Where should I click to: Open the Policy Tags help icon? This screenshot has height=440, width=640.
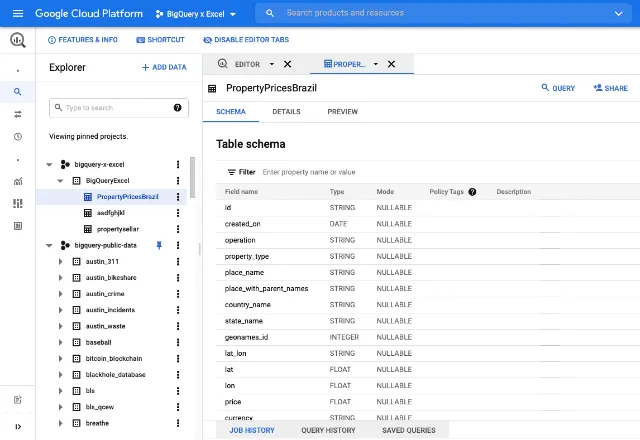point(472,192)
